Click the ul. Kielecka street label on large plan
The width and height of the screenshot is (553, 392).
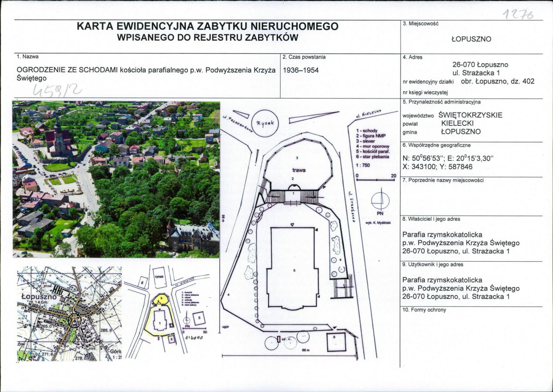pos(368,114)
